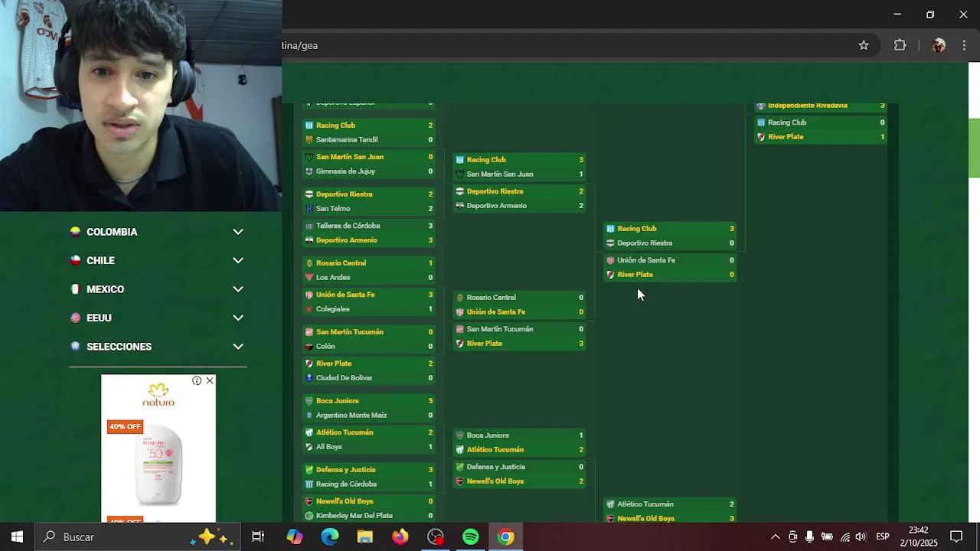
Task: Open Independiente Rivadavia team link
Action: 807,106
